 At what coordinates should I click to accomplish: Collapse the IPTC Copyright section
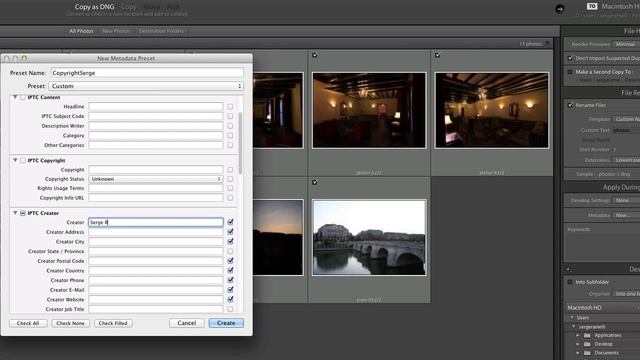[x=15, y=160]
